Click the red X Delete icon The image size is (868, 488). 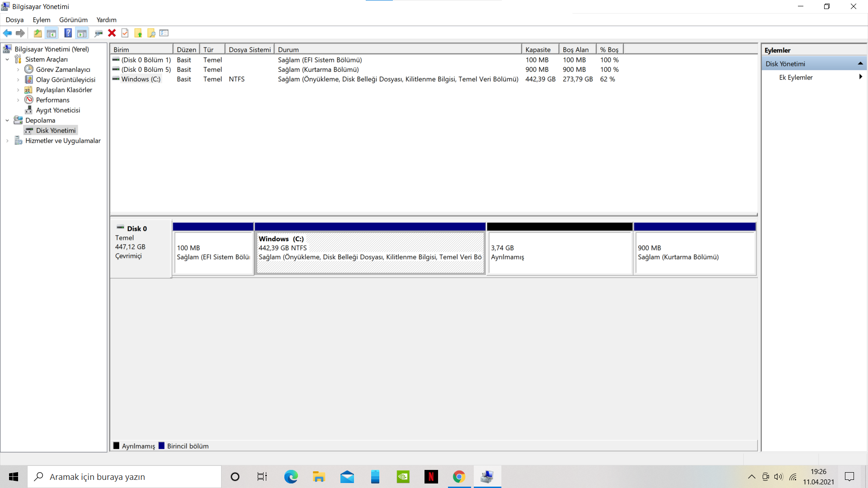click(112, 33)
